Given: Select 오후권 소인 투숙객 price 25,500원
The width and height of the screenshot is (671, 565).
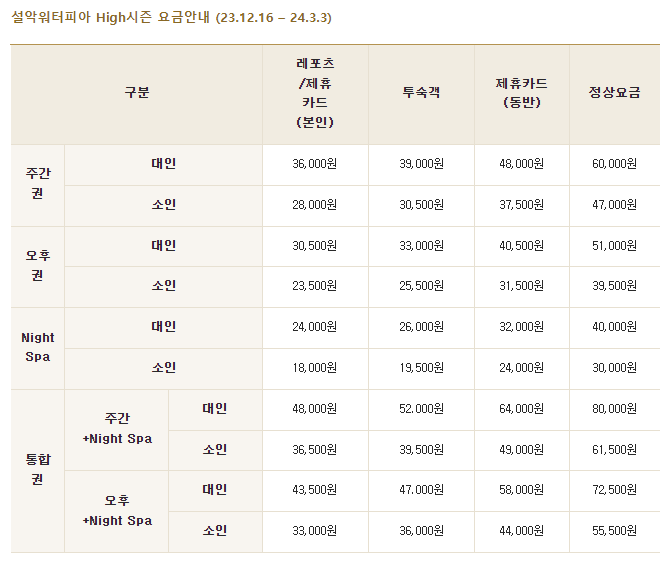Looking at the screenshot, I should 422,285.
